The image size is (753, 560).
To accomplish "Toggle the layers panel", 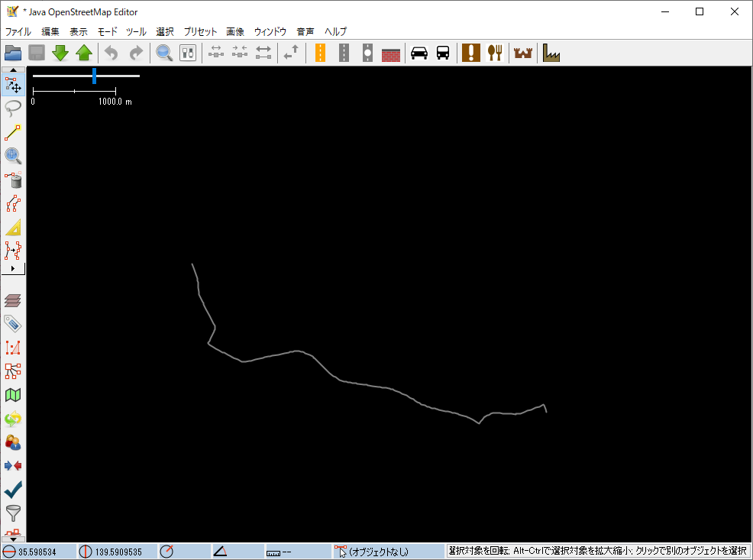I will tap(13, 300).
